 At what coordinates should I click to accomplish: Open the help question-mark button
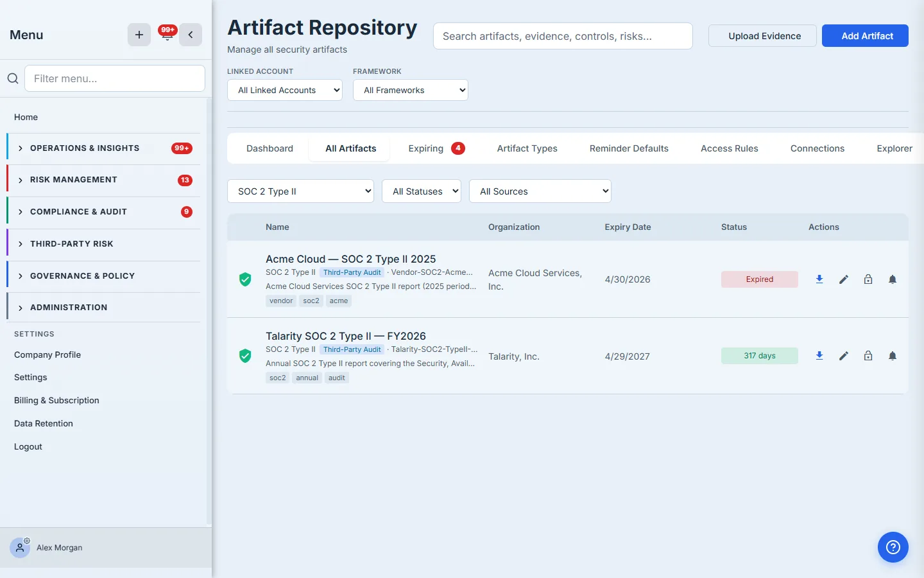[x=893, y=547]
